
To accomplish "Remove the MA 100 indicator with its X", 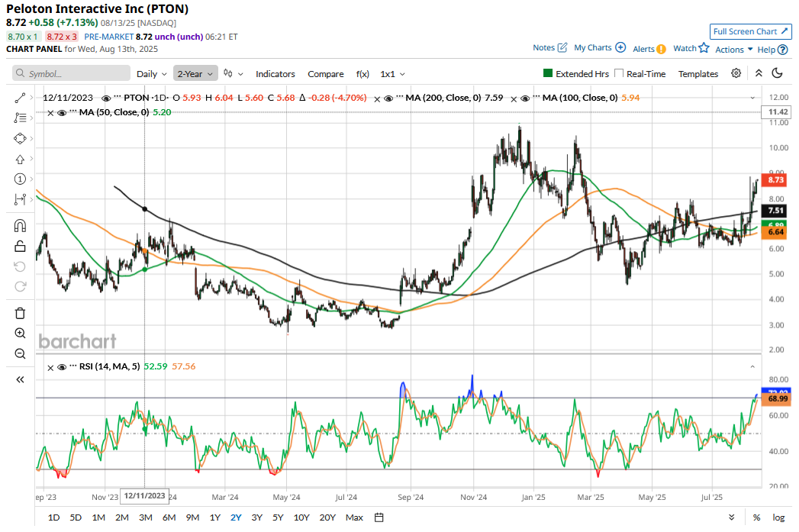I will [x=514, y=99].
